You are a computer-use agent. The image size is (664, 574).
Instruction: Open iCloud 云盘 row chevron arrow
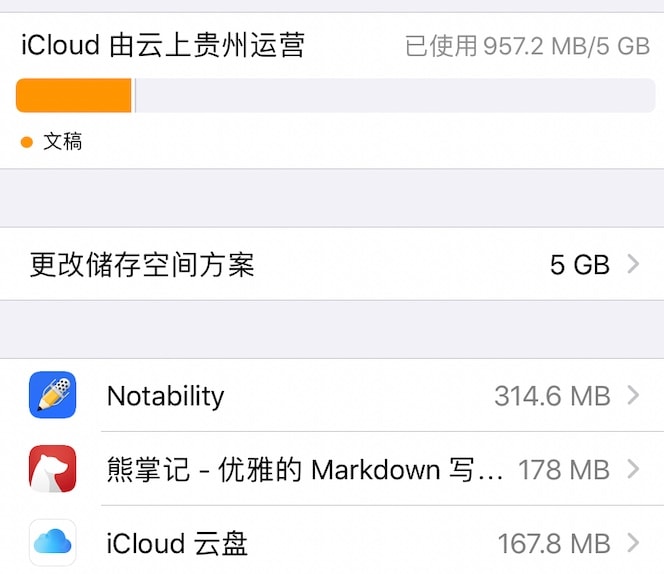pyautogui.click(x=633, y=543)
